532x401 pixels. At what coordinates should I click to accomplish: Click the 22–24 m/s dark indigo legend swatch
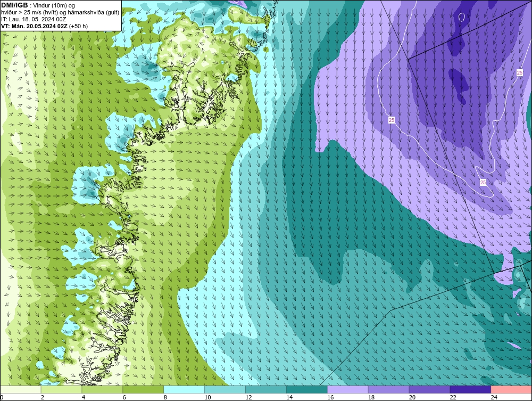tap(471, 389)
